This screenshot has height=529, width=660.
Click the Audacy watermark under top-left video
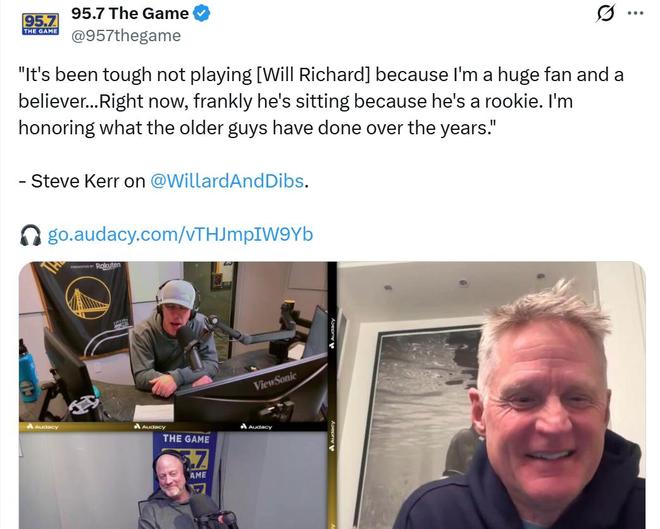(43, 427)
